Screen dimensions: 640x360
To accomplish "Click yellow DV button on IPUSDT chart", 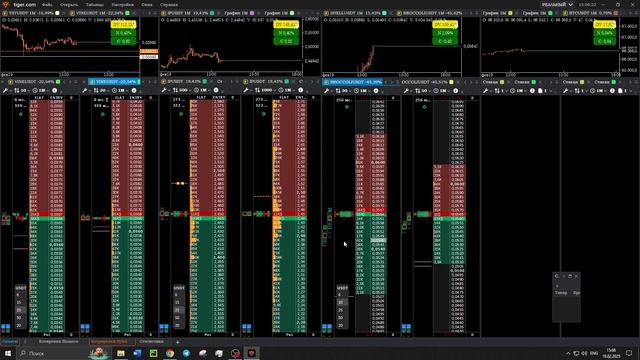I will click(x=286, y=25).
